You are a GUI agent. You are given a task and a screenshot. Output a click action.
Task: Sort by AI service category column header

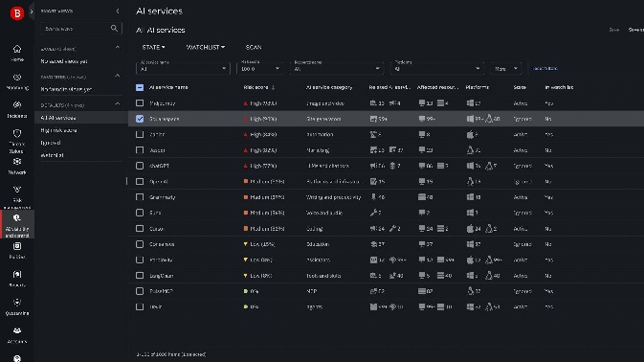pos(329,87)
